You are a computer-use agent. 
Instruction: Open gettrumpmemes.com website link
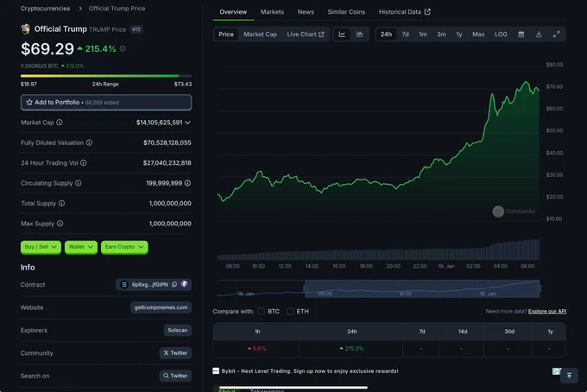[x=161, y=307]
